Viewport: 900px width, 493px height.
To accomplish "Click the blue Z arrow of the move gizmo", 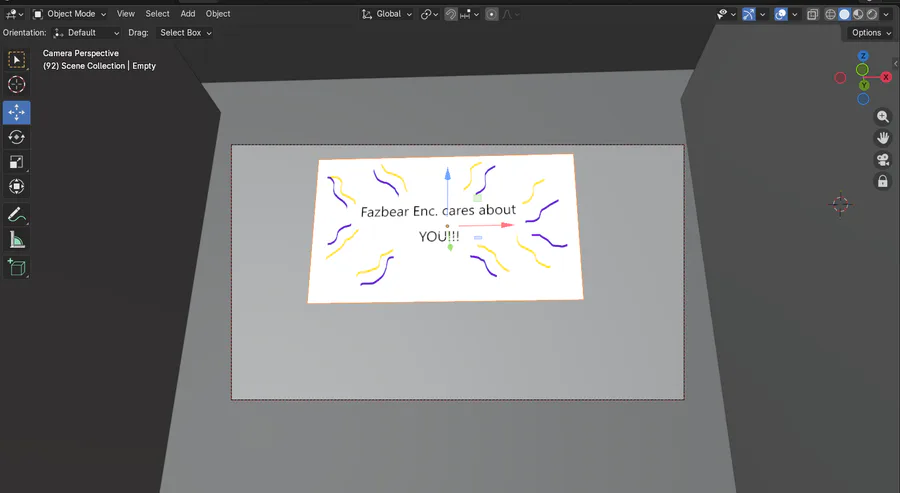I will (x=448, y=174).
